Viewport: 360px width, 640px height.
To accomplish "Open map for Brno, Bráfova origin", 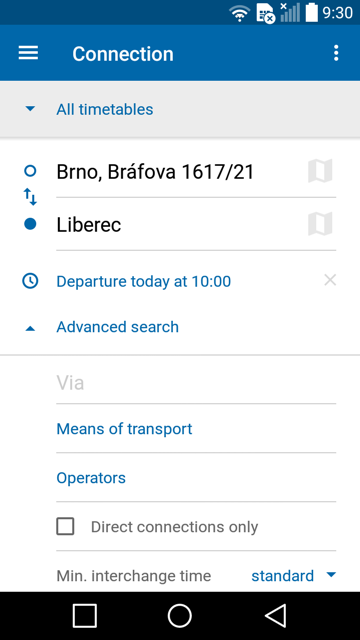I will [x=320, y=171].
